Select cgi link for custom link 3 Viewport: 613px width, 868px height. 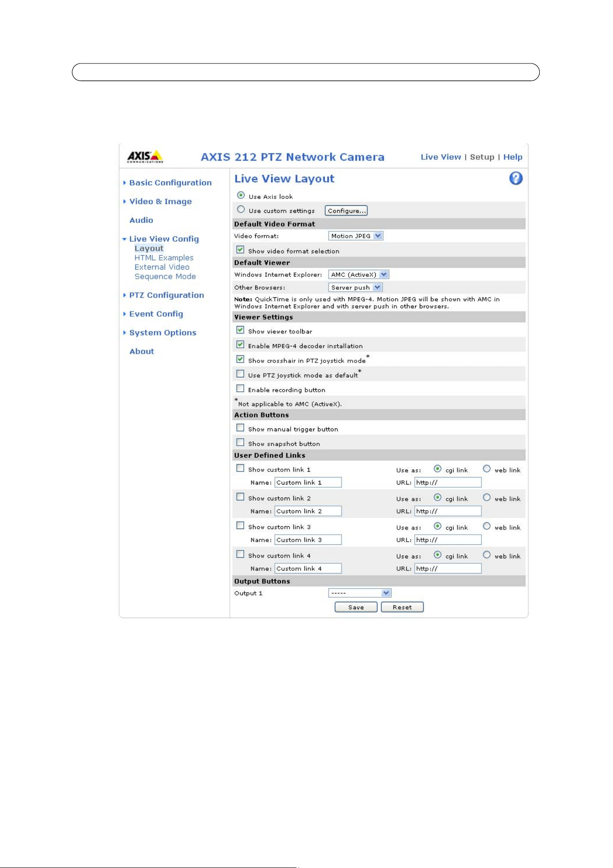pos(437,526)
